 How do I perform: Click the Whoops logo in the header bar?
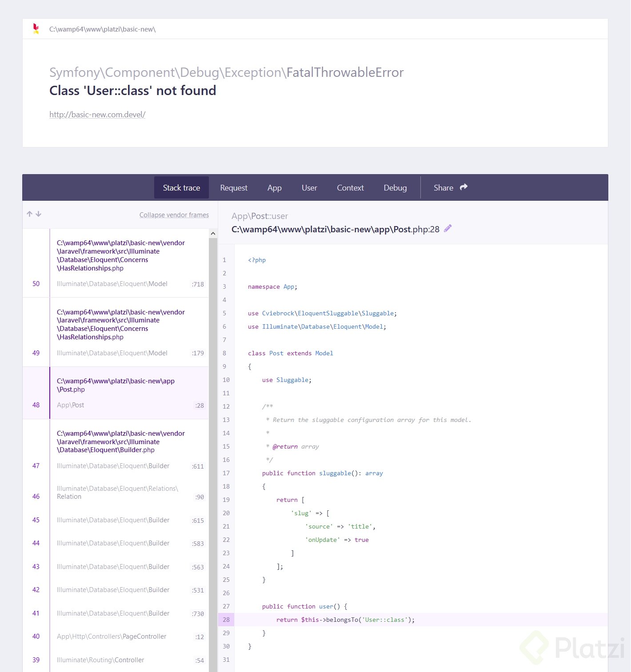[x=35, y=29]
